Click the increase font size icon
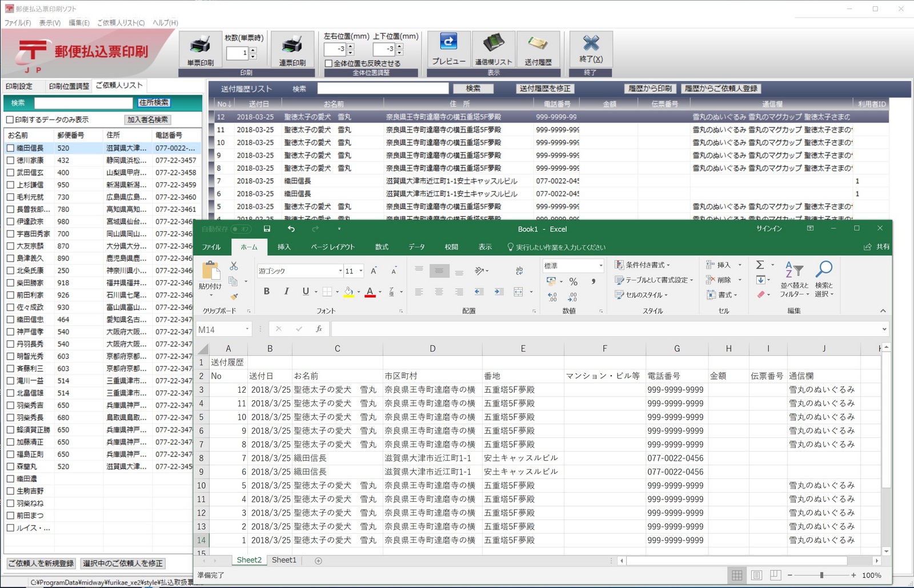Image resolution: width=914 pixels, height=588 pixels. 374,271
